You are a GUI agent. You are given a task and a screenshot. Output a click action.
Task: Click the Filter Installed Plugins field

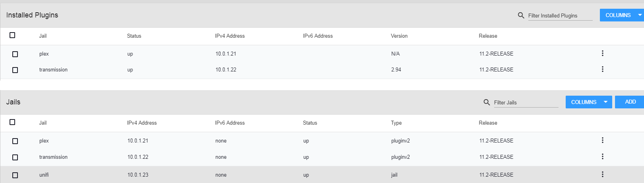tap(560, 15)
